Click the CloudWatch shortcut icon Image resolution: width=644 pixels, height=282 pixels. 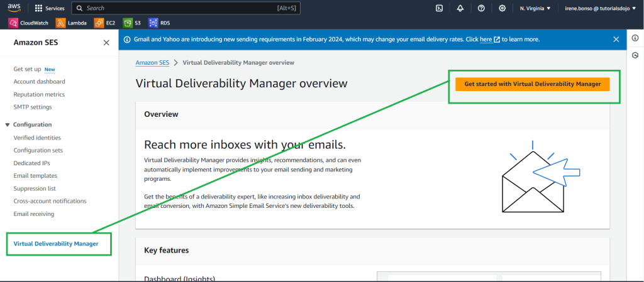13,23
